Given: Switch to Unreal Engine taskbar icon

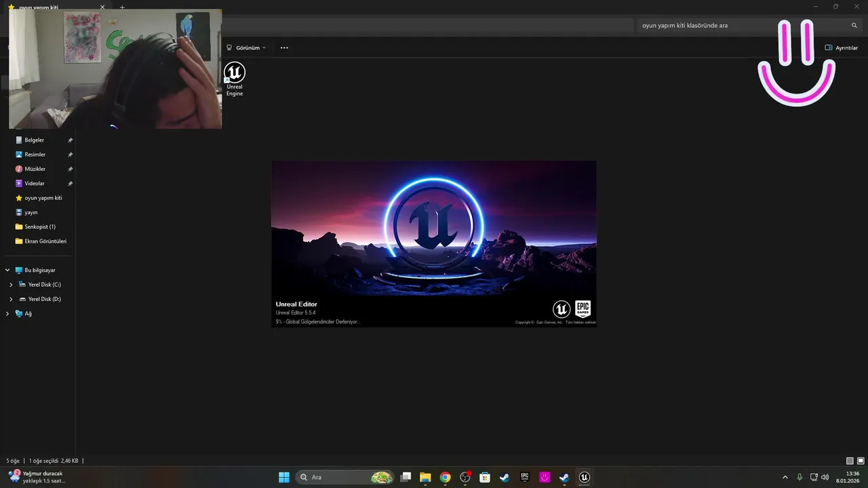Looking at the screenshot, I should point(584,477).
